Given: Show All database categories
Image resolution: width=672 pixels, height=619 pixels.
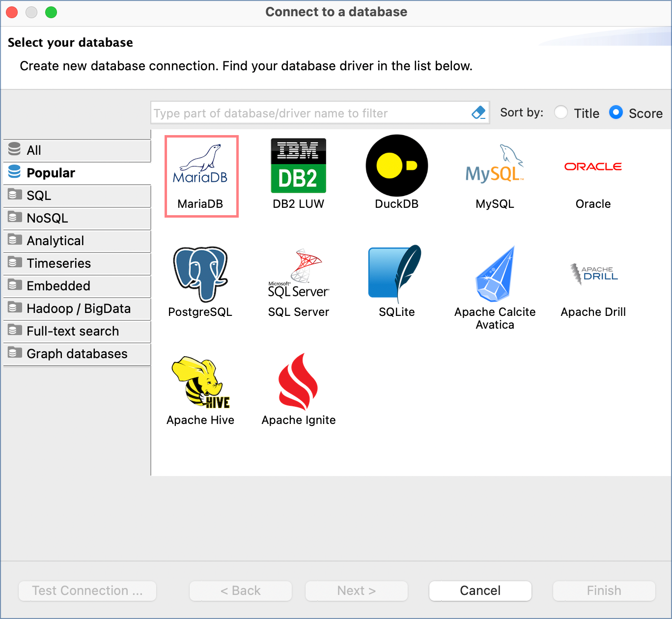Looking at the screenshot, I should pos(77,150).
